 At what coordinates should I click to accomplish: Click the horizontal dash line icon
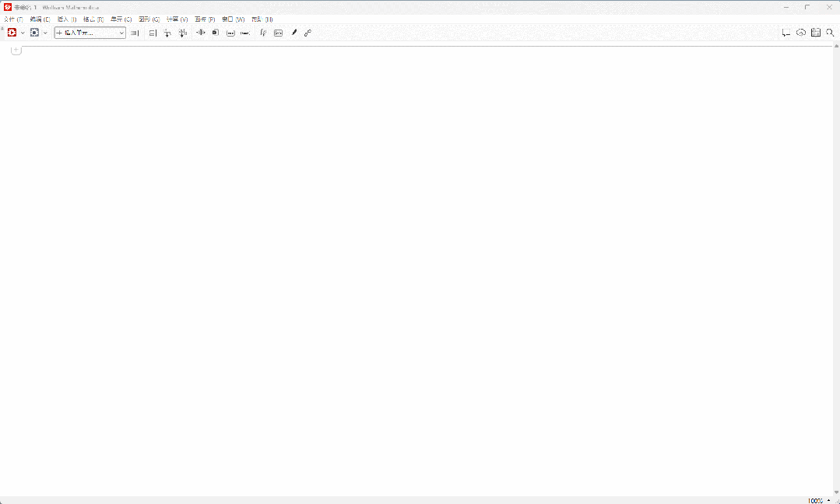(x=244, y=33)
